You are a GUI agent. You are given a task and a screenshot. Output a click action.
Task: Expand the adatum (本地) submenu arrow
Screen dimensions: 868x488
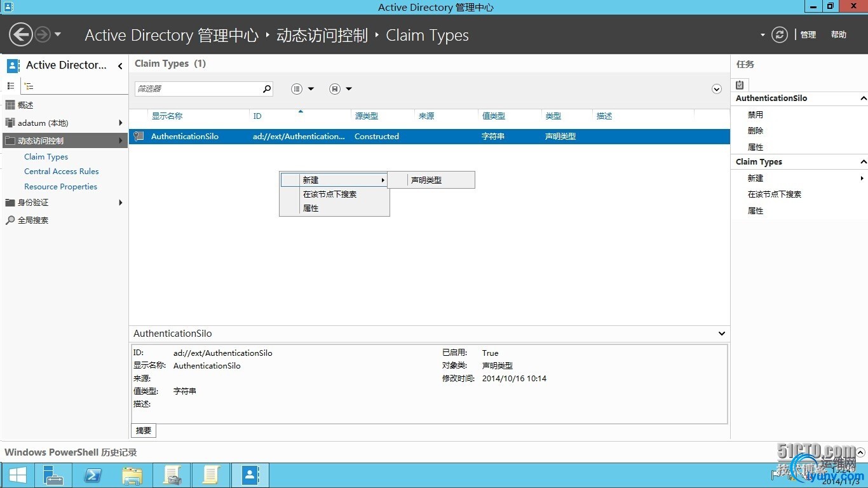[121, 123]
